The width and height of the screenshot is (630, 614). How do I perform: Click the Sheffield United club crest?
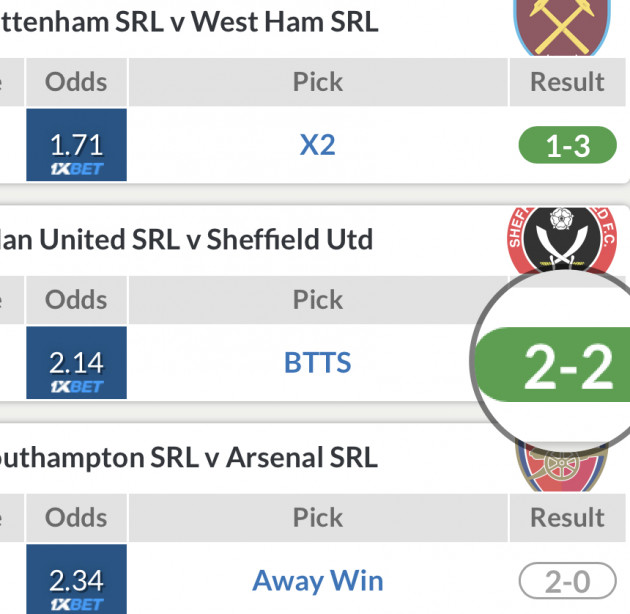(x=562, y=240)
